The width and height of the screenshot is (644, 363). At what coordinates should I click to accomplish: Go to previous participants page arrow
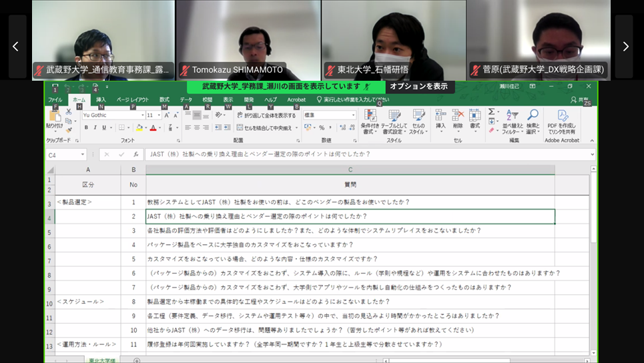point(16,47)
